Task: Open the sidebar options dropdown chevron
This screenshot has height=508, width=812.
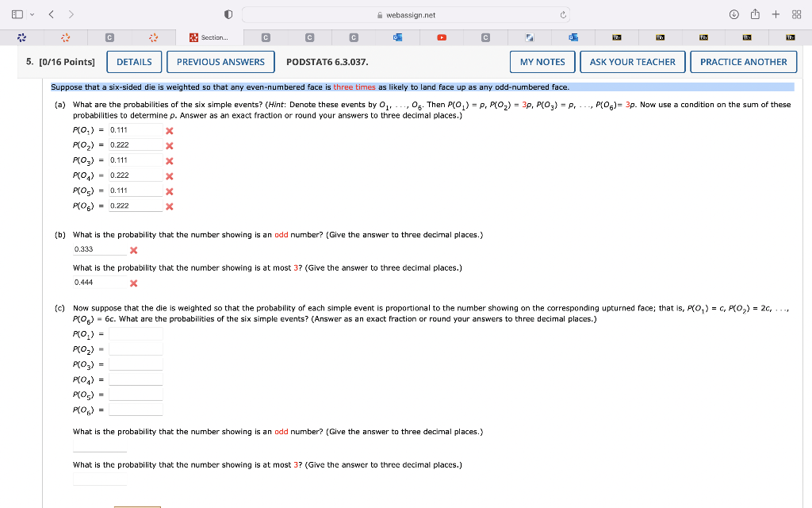Action: pyautogui.click(x=32, y=14)
